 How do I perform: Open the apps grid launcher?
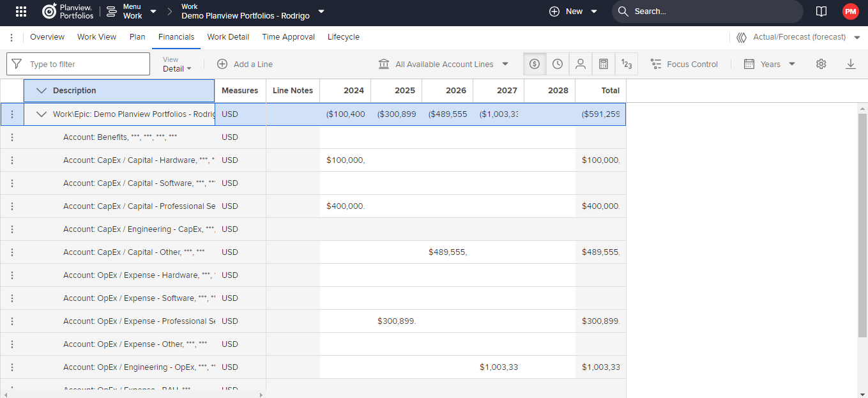21,11
